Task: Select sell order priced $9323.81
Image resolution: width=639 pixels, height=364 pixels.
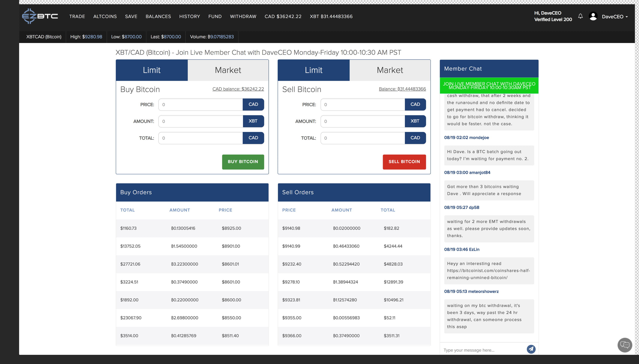Action: pyautogui.click(x=354, y=300)
